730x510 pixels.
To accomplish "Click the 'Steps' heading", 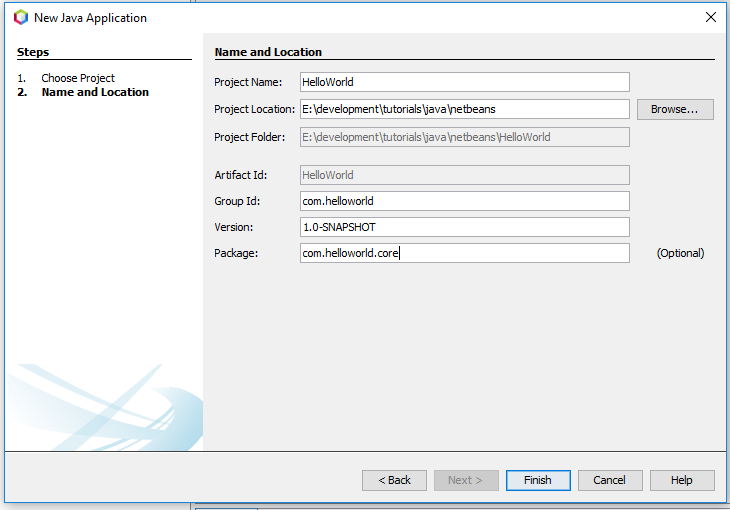I will [x=33, y=52].
